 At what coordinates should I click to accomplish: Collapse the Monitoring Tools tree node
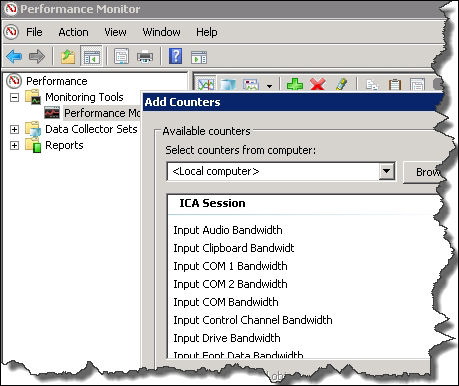coord(14,98)
